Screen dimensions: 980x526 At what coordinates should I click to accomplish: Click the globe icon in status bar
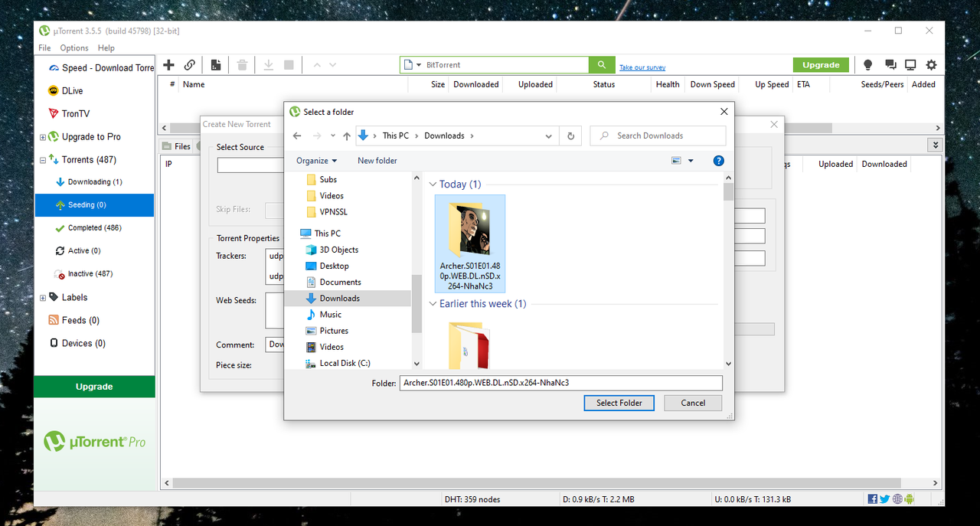(x=897, y=499)
